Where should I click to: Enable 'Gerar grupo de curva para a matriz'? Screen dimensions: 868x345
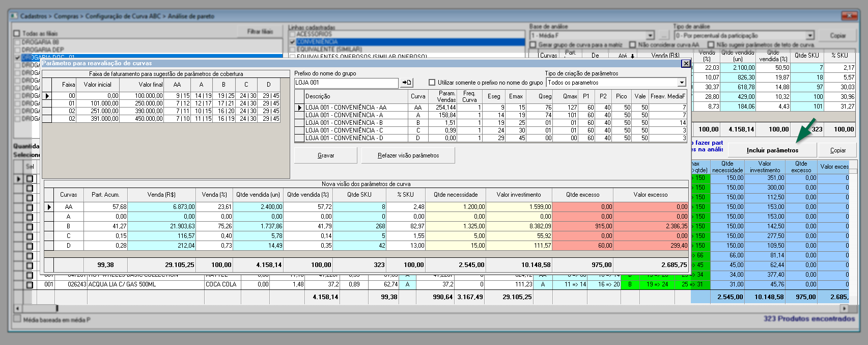[533, 45]
